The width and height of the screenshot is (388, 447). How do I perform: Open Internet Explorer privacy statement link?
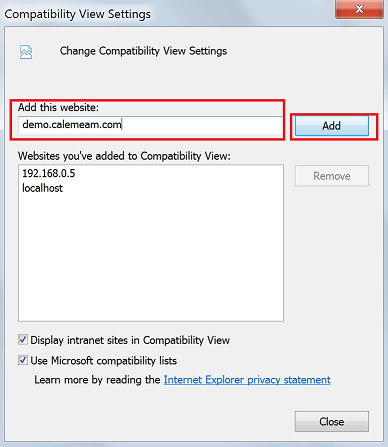point(247,380)
